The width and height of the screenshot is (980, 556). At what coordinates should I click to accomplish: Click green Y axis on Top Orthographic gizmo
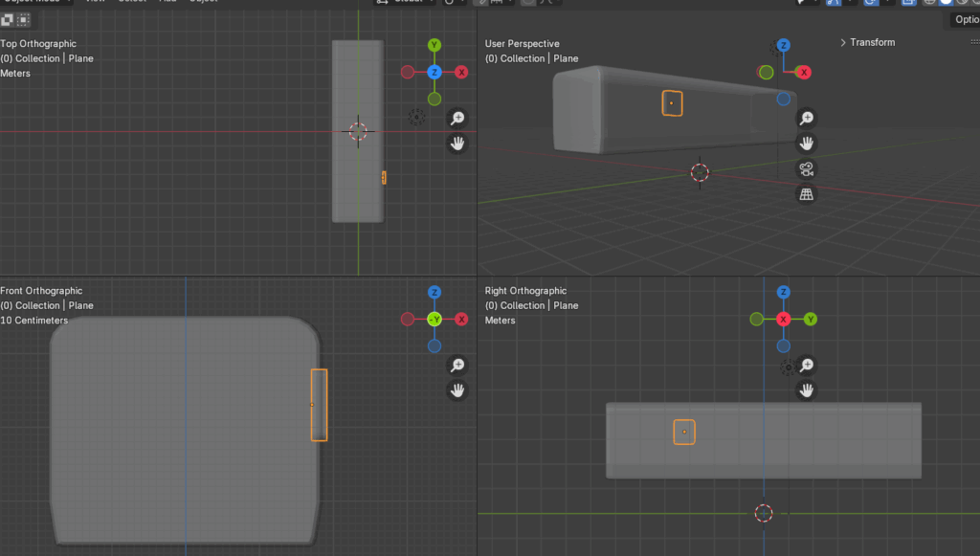point(434,45)
